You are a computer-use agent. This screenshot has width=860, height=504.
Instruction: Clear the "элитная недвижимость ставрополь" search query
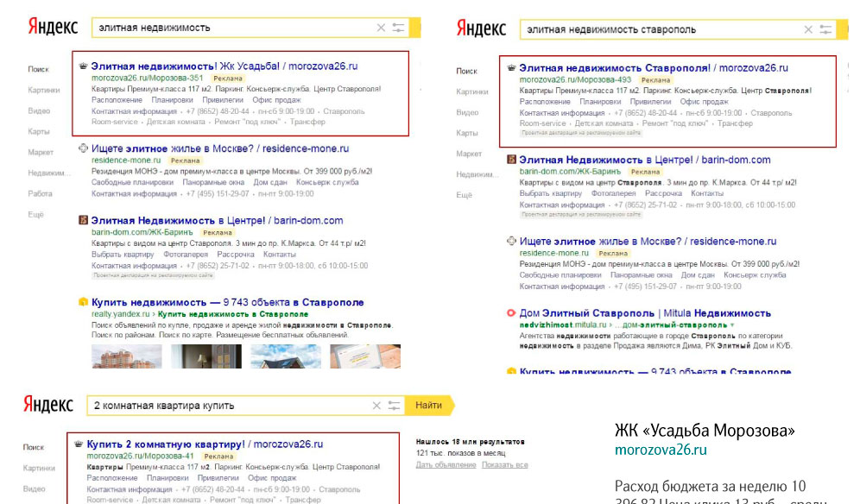click(808, 29)
